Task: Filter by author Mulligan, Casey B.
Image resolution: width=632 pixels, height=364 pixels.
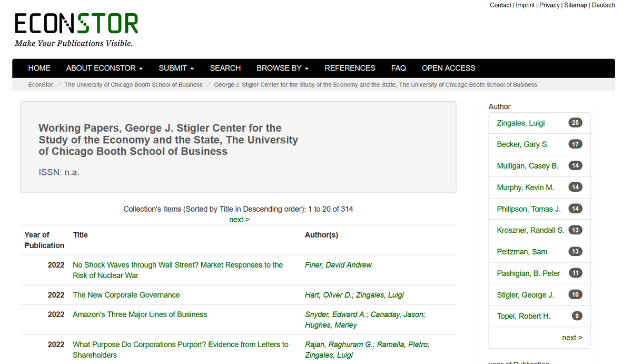Action: [528, 166]
